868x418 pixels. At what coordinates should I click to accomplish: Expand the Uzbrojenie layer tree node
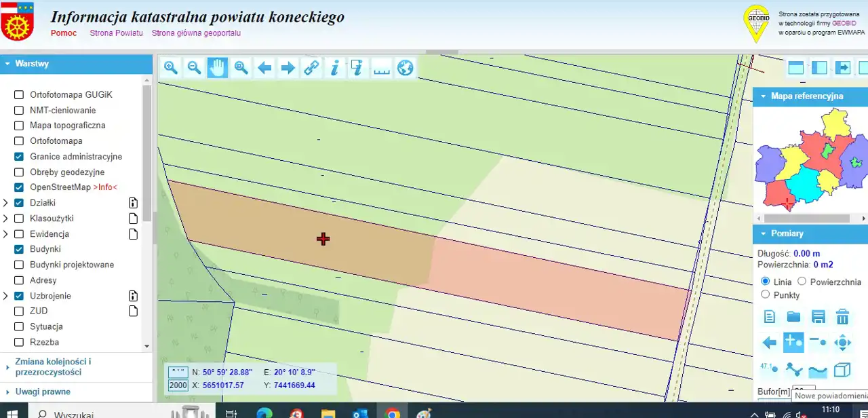point(6,296)
